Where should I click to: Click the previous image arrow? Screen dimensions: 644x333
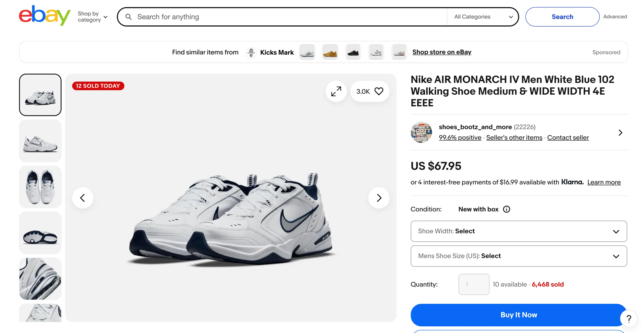pyautogui.click(x=83, y=198)
